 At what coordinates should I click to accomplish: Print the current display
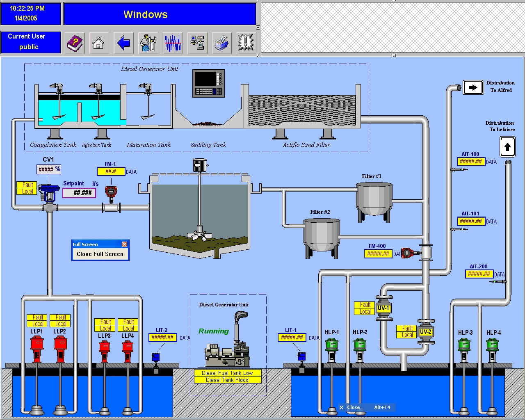point(221,42)
